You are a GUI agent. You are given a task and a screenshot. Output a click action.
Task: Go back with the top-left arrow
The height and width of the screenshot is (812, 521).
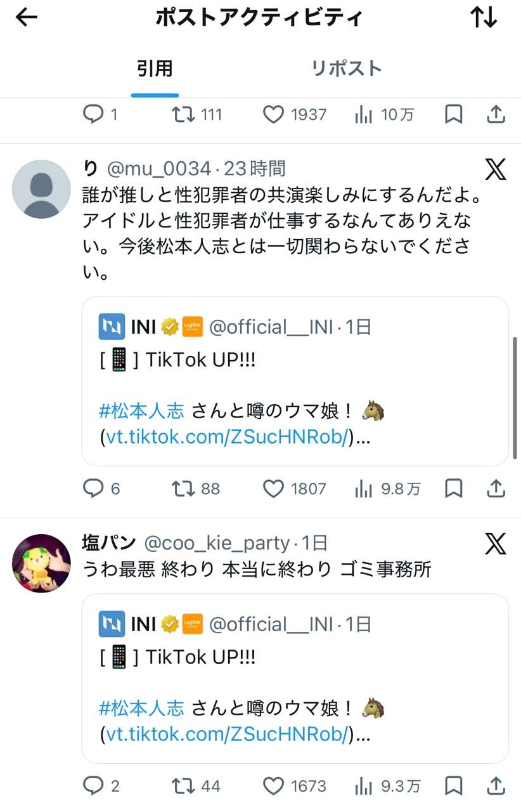[27, 18]
